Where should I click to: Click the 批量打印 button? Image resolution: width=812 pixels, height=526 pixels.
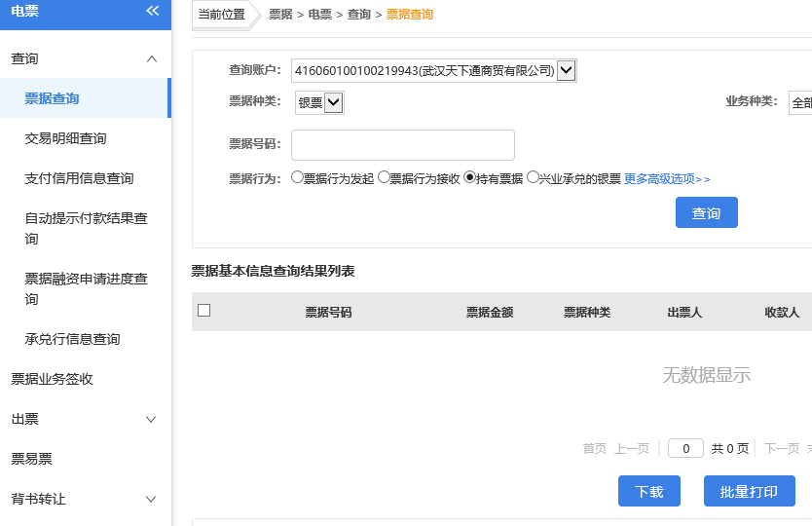pyautogui.click(x=750, y=491)
